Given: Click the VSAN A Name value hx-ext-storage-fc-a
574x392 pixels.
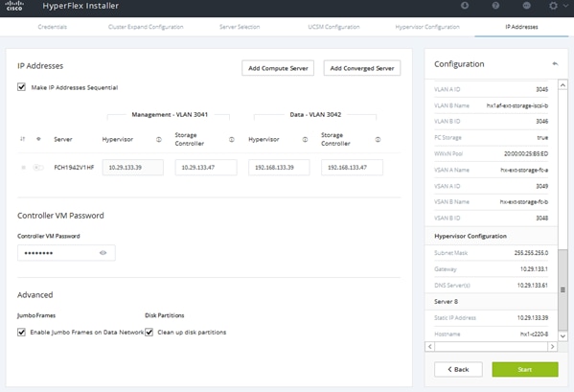Looking at the screenshot, I should point(524,170).
